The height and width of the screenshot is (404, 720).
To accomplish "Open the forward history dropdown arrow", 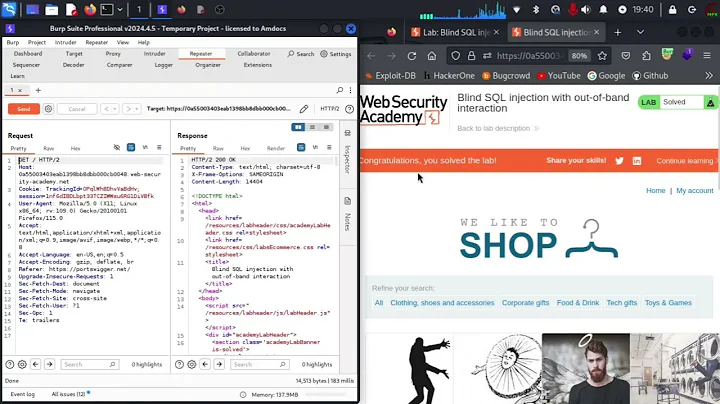I will point(136,109).
